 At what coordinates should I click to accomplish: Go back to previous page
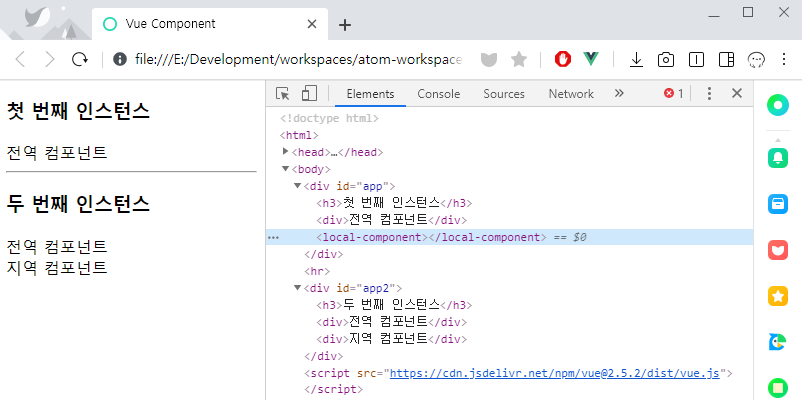click(x=20, y=60)
